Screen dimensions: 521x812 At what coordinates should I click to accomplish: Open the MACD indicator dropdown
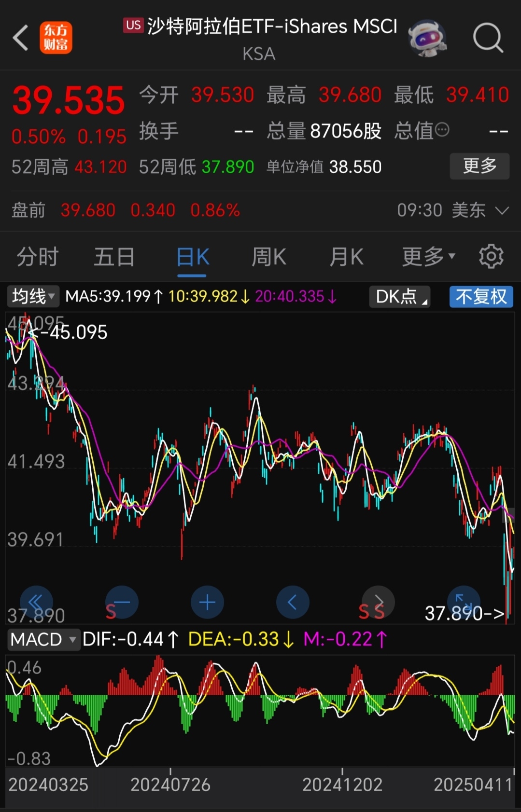43,640
